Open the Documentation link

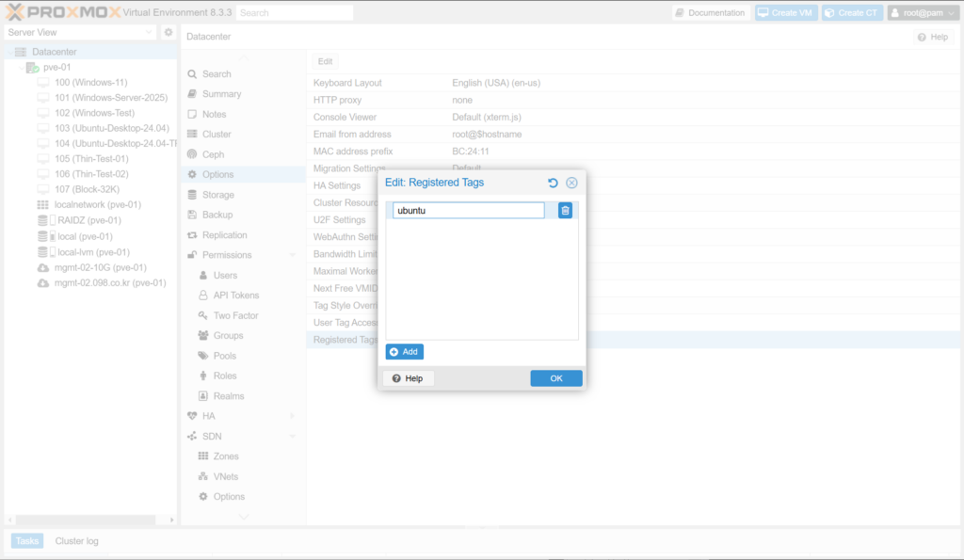point(710,13)
